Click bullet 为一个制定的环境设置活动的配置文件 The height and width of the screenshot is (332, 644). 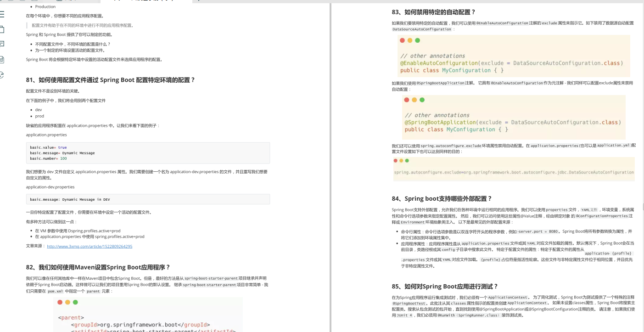click(x=70, y=50)
